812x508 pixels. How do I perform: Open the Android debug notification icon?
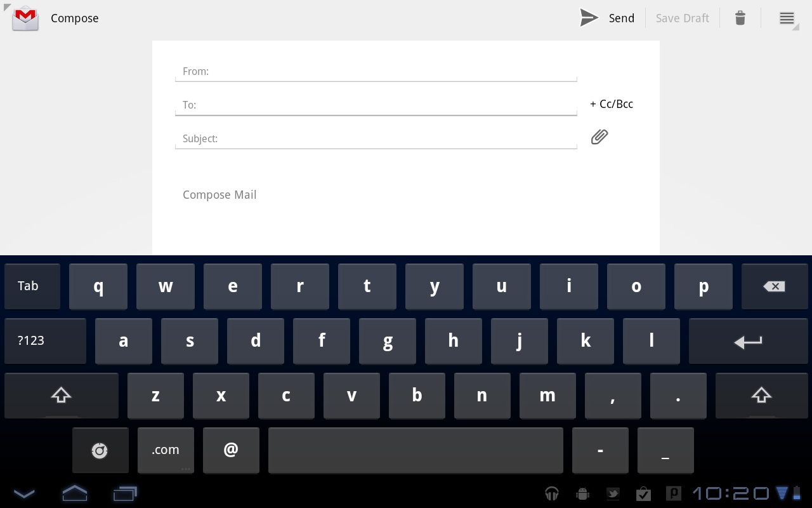582,493
